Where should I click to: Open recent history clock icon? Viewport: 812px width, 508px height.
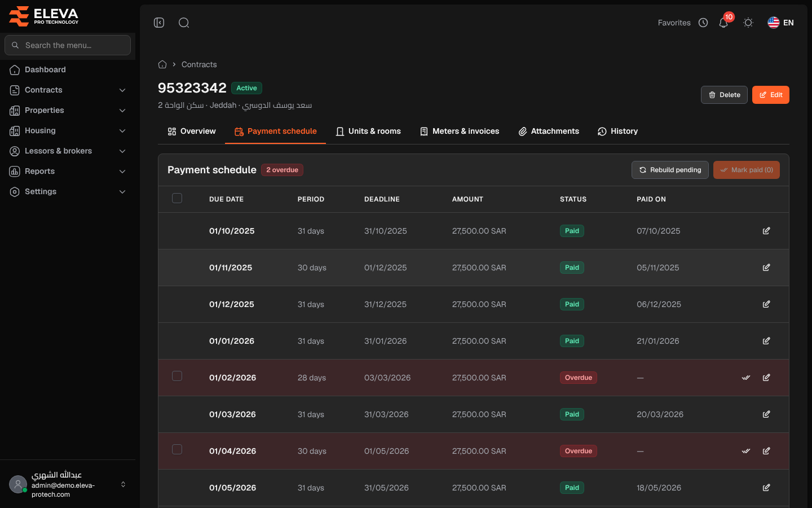(x=703, y=23)
